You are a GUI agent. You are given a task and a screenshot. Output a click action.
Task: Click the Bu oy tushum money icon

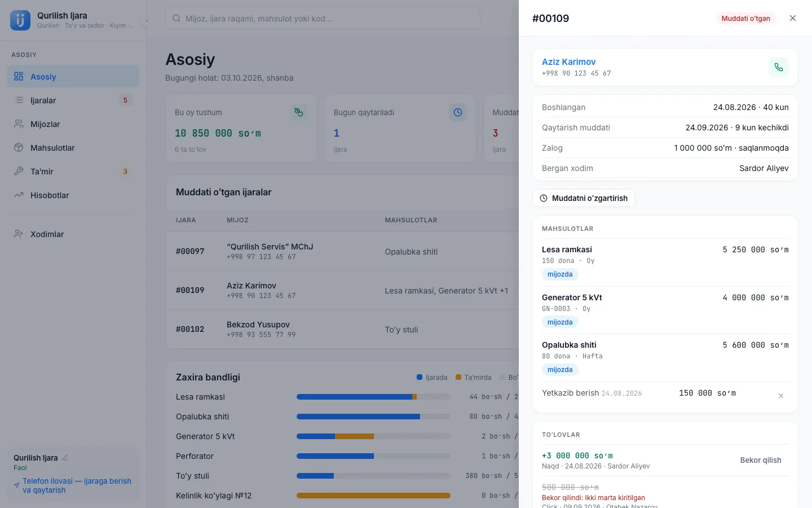coord(299,112)
